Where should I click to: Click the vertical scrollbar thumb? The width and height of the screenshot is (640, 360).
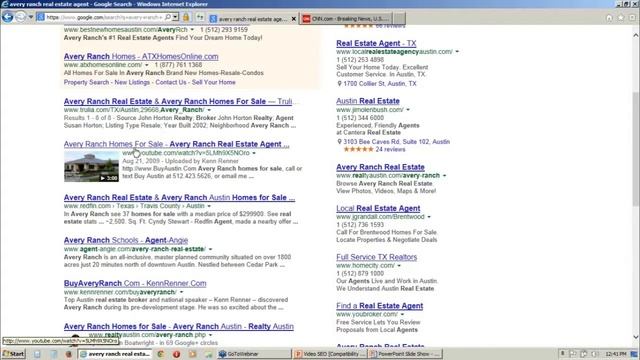point(636,149)
